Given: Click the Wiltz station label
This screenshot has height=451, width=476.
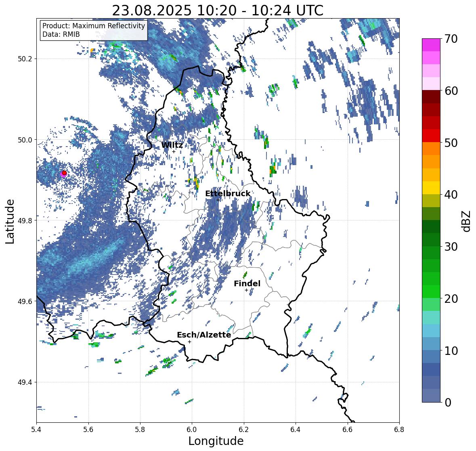Looking at the screenshot, I should 172,145.
